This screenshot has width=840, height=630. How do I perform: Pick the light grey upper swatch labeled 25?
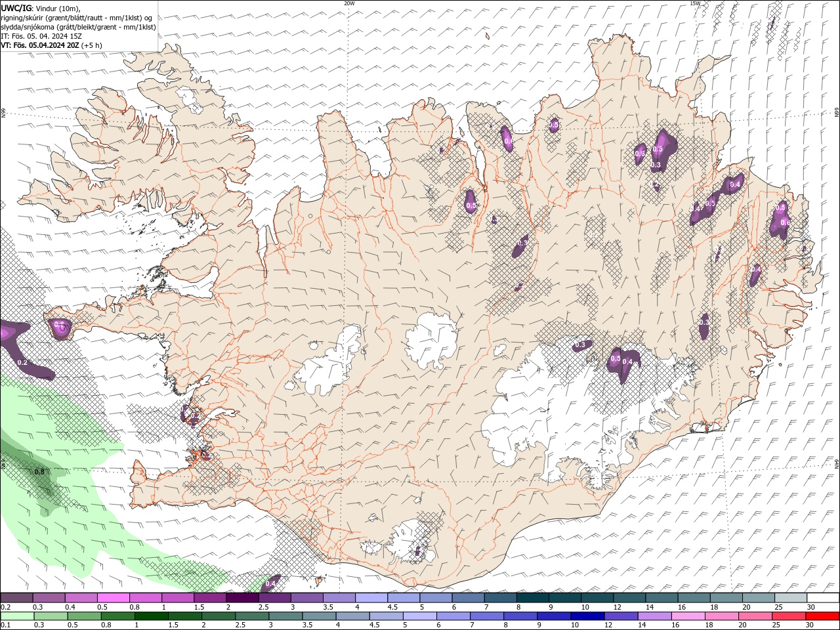(790, 598)
